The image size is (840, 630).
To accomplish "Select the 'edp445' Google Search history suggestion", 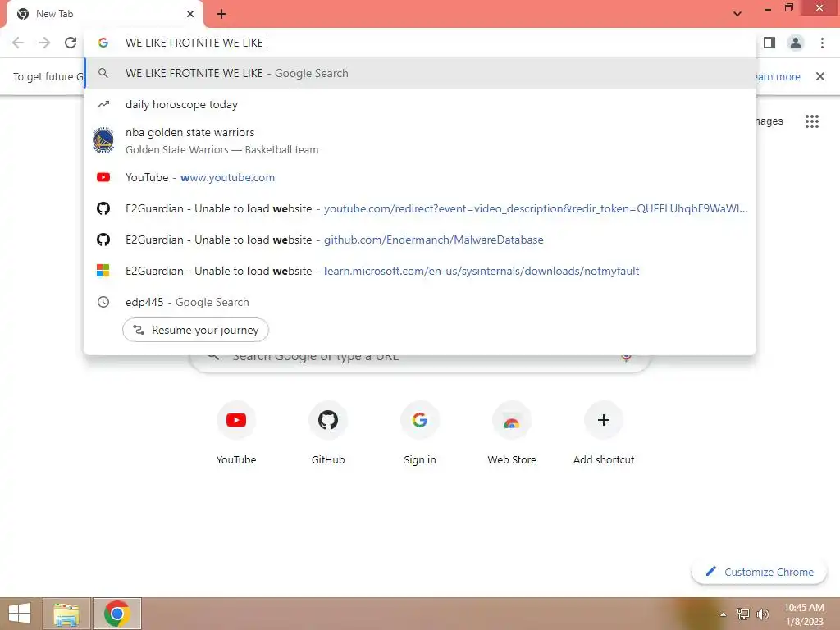I will [x=420, y=302].
